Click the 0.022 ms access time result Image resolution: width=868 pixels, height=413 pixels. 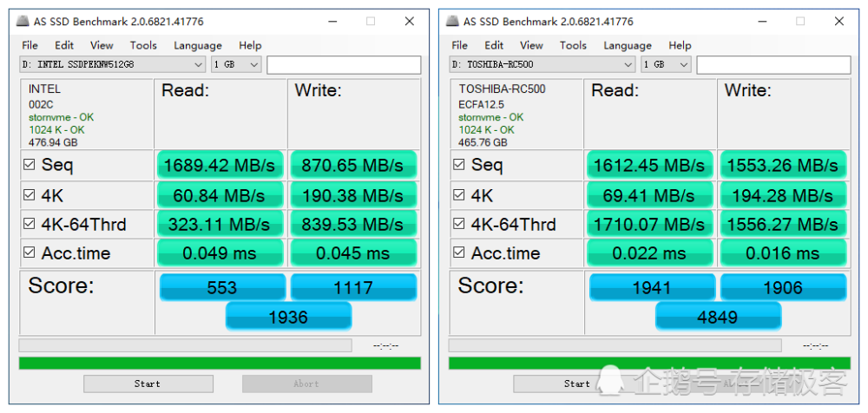pos(650,253)
